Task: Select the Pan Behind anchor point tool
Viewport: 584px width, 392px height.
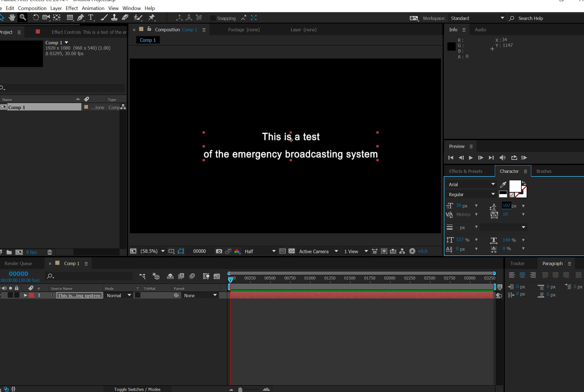Action: pyautogui.click(x=57, y=18)
